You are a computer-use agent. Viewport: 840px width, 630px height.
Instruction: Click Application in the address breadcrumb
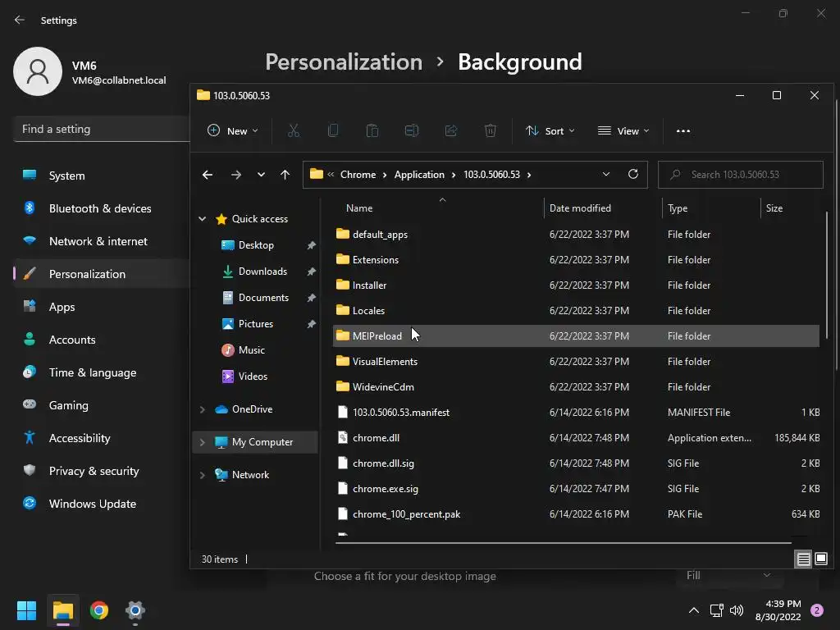[419, 175]
